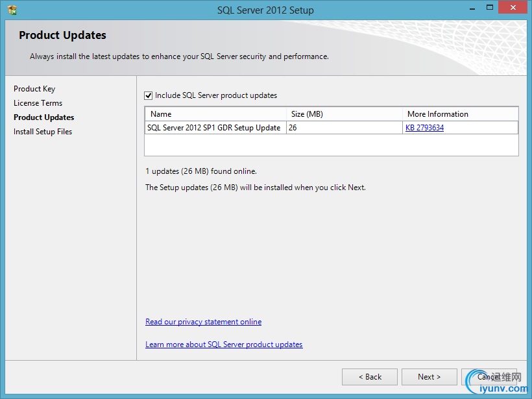
Task: Click the size value 26 cell
Action: pos(345,128)
